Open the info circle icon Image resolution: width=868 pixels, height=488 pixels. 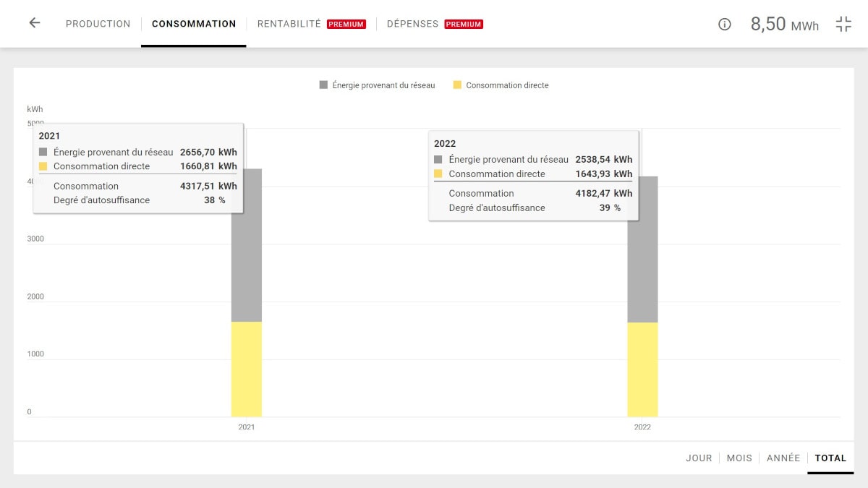725,24
